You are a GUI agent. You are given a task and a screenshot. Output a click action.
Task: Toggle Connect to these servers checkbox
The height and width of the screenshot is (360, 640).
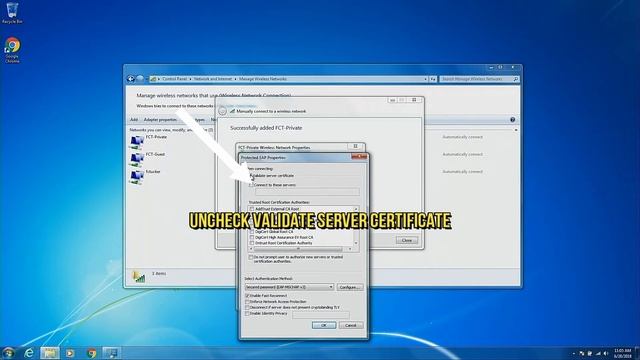tap(251, 185)
